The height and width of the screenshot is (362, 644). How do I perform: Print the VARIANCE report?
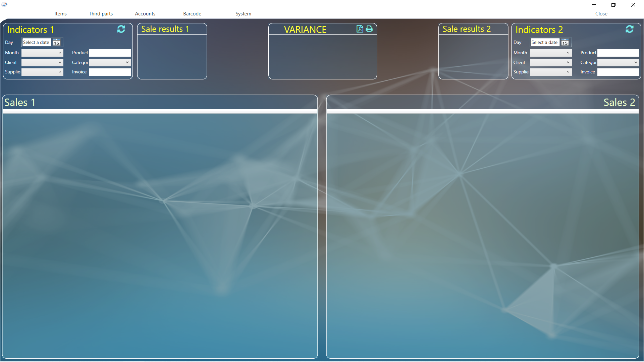(369, 29)
